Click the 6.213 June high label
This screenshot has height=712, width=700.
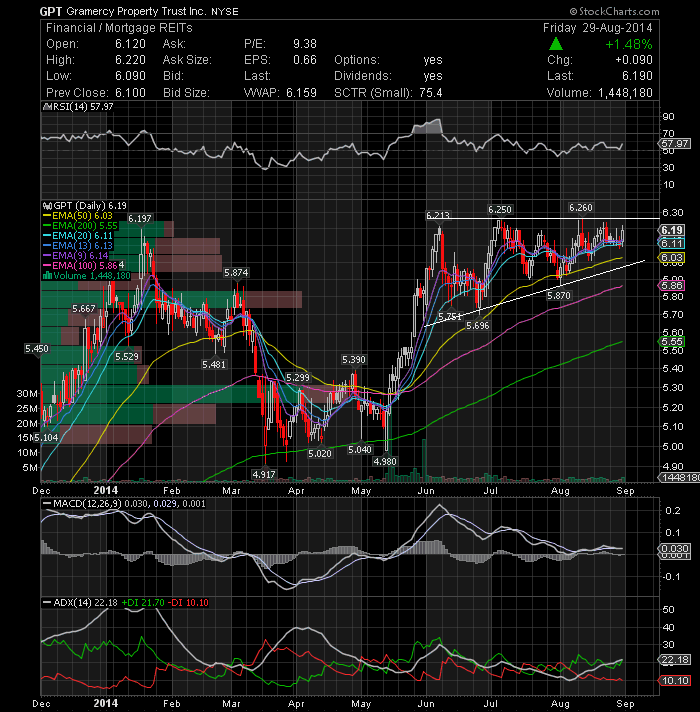[x=438, y=215]
